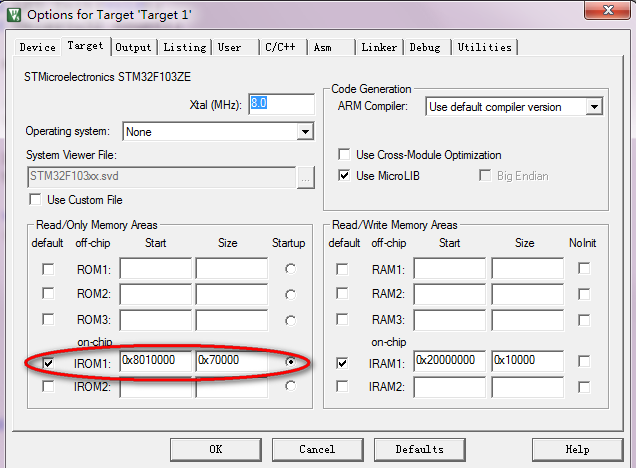This screenshot has width=636, height=468.
Task: Switch to the Linker tab
Action: click(x=379, y=47)
